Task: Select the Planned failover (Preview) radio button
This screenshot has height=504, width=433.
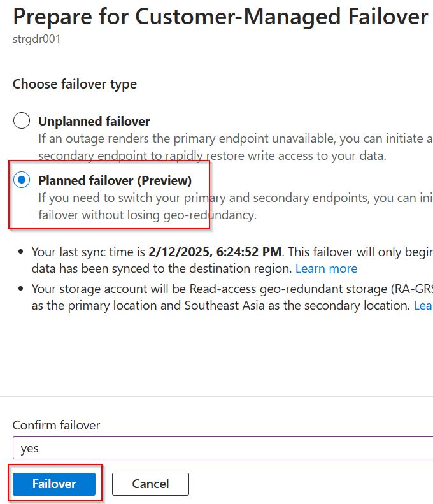Action: (x=22, y=180)
